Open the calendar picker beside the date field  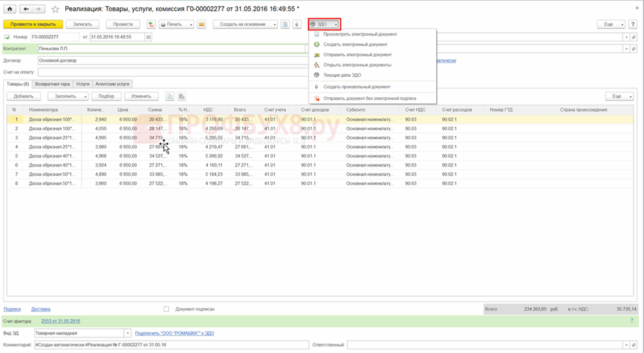pyautogui.click(x=149, y=37)
